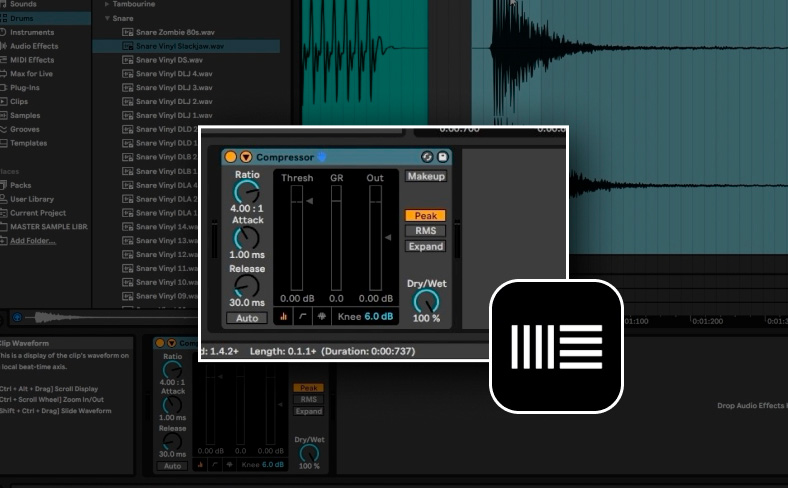Open the Compressor fold-down triangle toggle
Screen dimensions: 788x488
pyautogui.click(x=246, y=157)
